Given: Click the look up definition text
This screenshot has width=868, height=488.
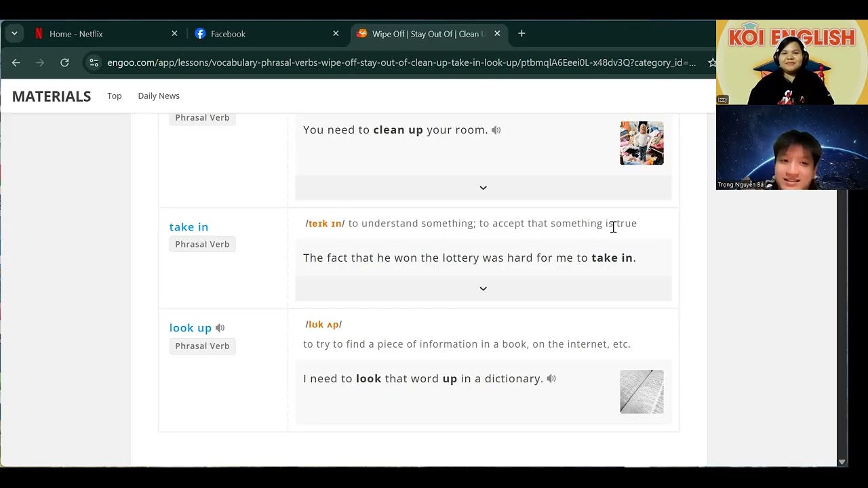Looking at the screenshot, I should pos(467,344).
